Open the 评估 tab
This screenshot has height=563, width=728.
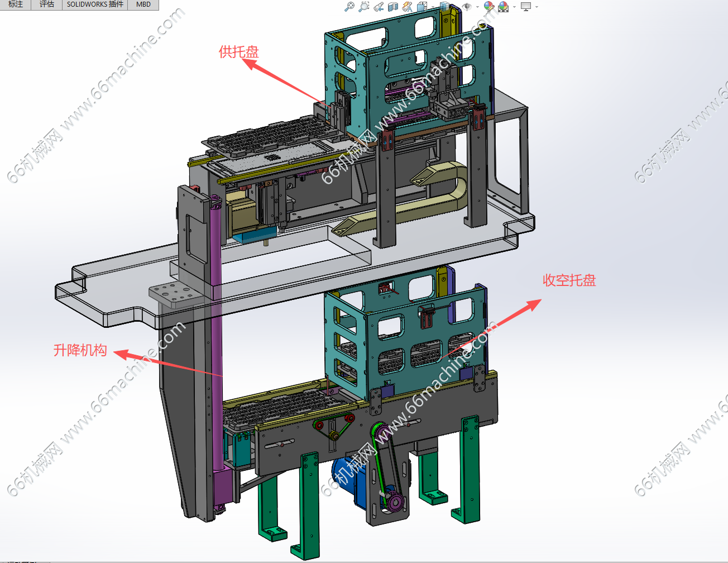(x=47, y=4)
